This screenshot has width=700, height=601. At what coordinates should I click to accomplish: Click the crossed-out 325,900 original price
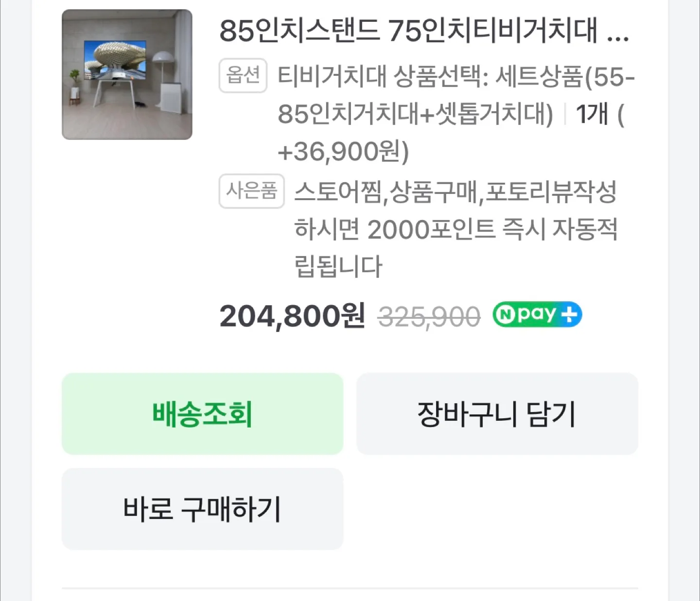(x=429, y=317)
